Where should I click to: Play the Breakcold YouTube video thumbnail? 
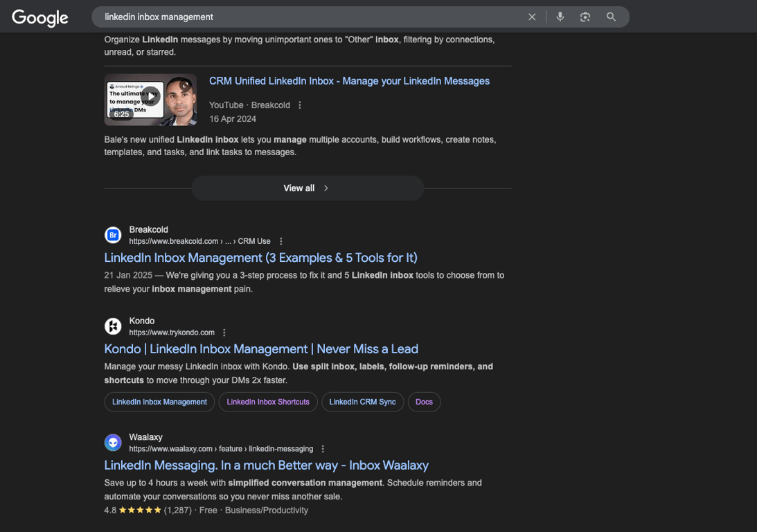point(150,100)
